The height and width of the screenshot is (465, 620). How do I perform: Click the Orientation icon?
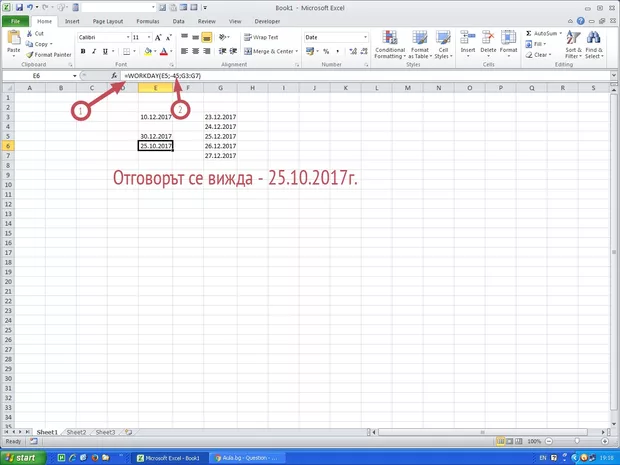point(223,37)
